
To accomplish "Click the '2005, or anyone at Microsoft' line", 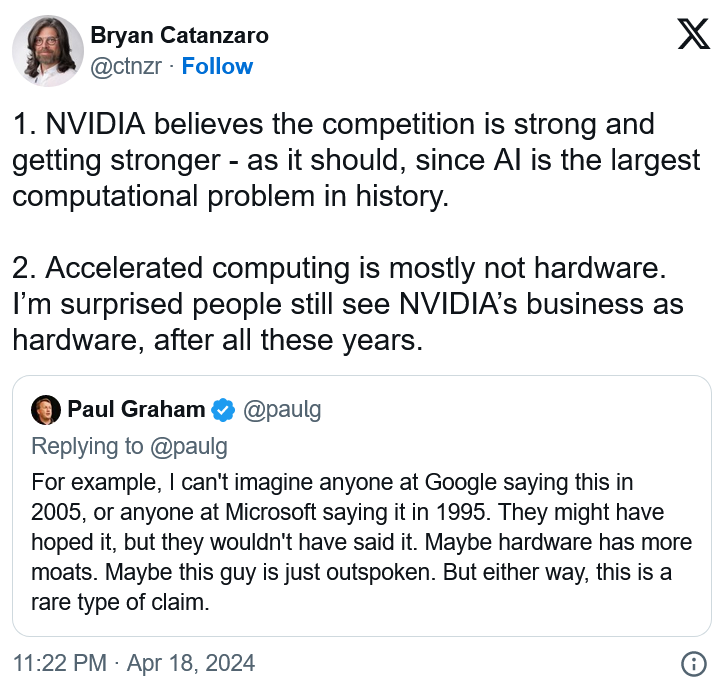I will 348,512.
